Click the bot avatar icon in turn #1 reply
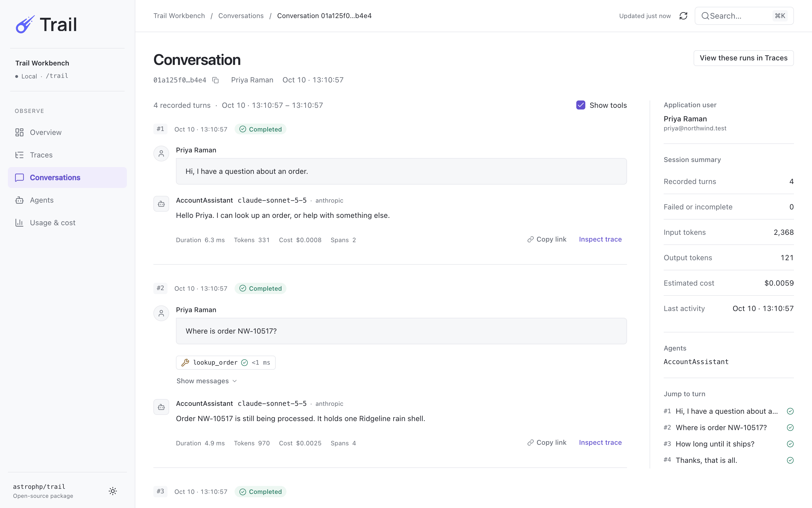This screenshot has width=812, height=508. [161, 204]
